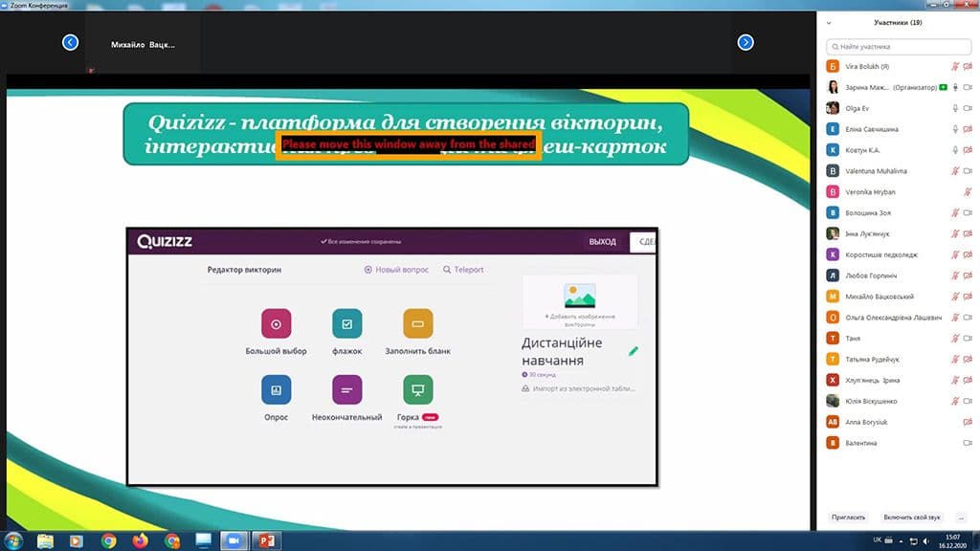Click muted mic icon for Vira Bolukh
The width and height of the screenshot is (980, 551).
tap(955, 66)
